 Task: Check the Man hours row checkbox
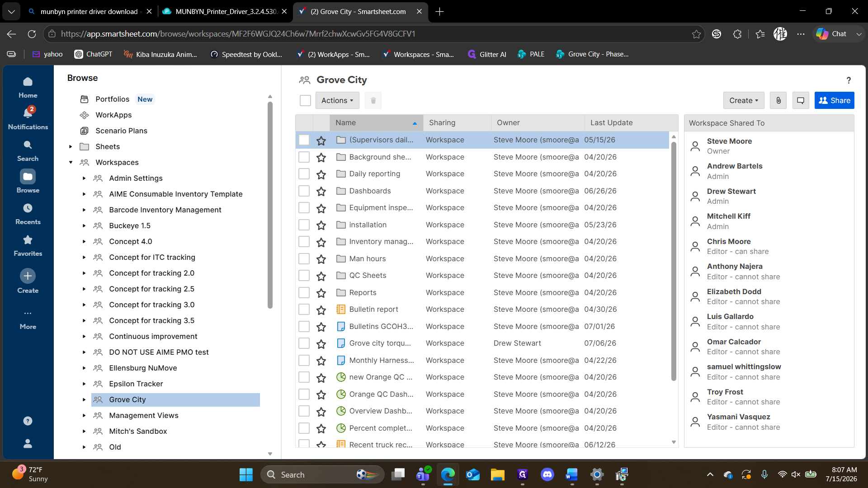(x=304, y=258)
